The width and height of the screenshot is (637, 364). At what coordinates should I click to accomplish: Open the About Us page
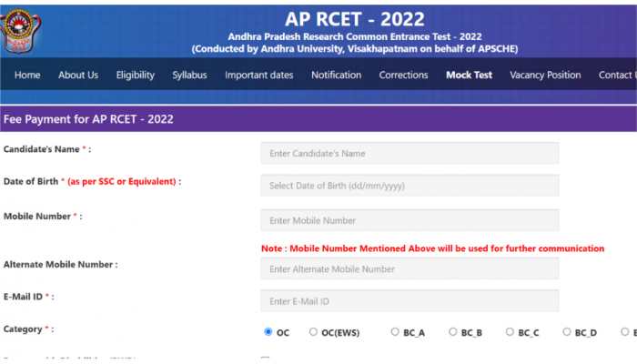coord(78,76)
